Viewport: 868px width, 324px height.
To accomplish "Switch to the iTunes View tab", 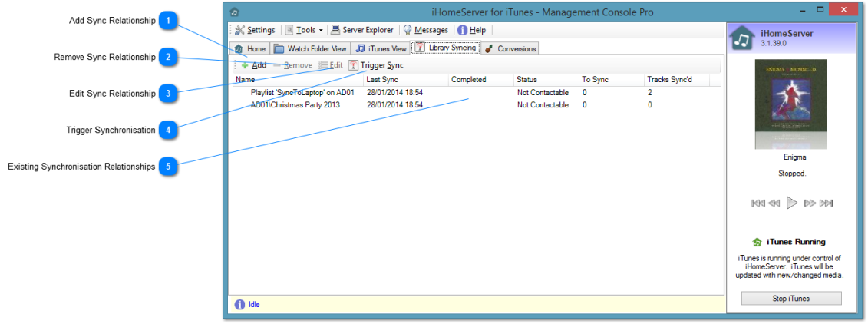I will [x=381, y=48].
